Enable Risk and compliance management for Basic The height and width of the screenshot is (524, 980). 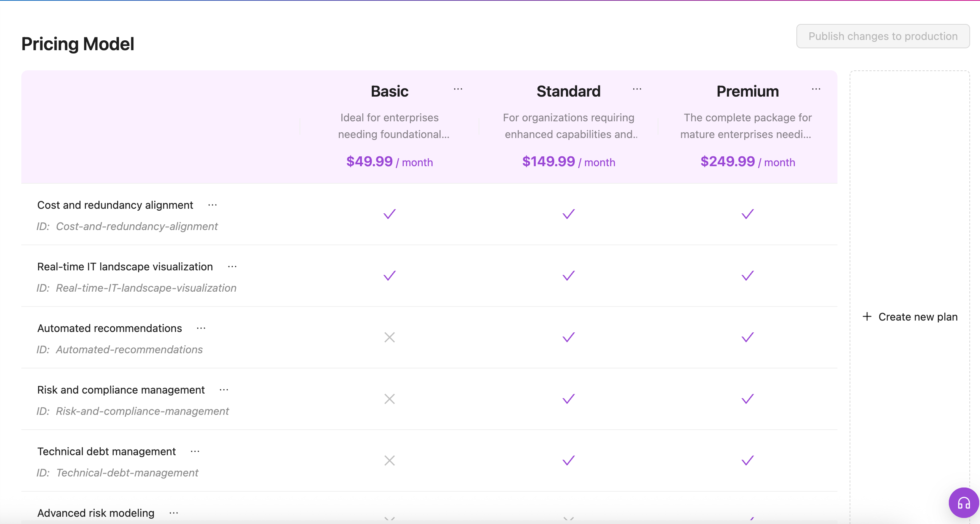coord(389,399)
